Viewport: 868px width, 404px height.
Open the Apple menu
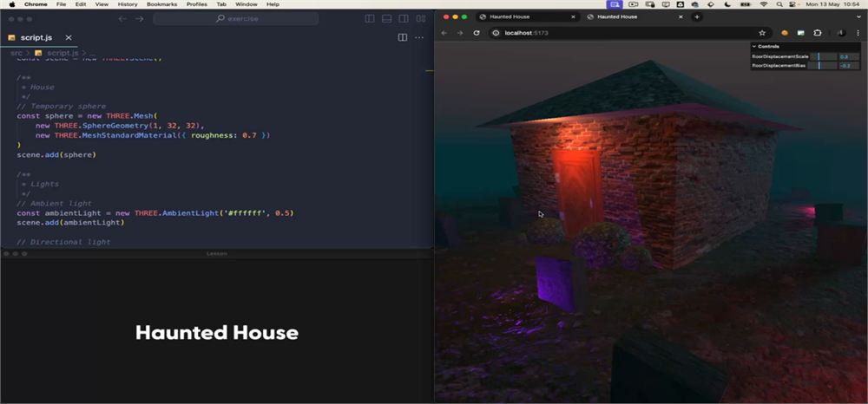click(x=11, y=3)
